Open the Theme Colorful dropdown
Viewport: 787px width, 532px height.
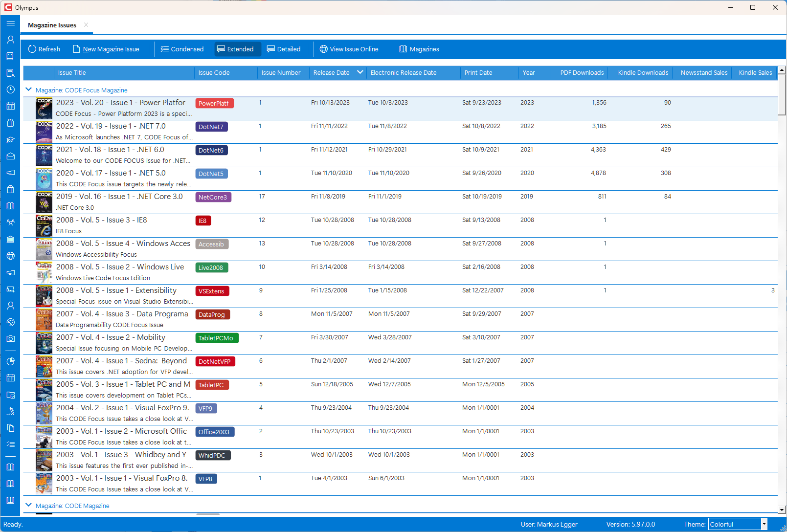(x=738, y=524)
